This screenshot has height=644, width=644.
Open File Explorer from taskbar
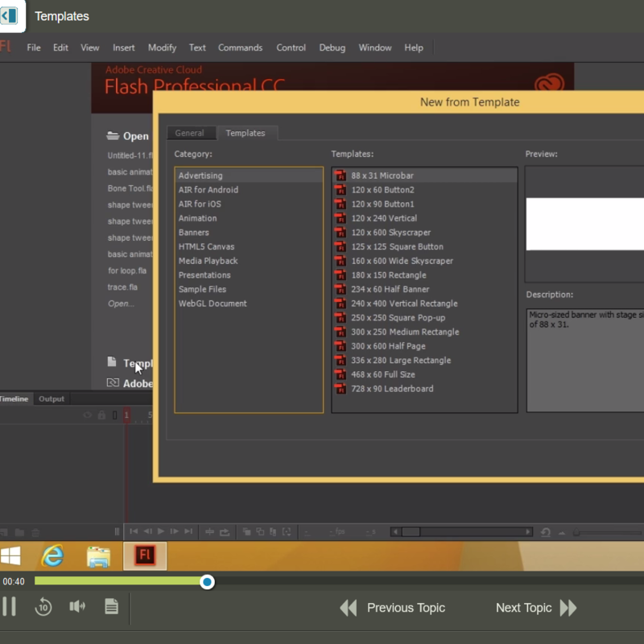click(98, 556)
